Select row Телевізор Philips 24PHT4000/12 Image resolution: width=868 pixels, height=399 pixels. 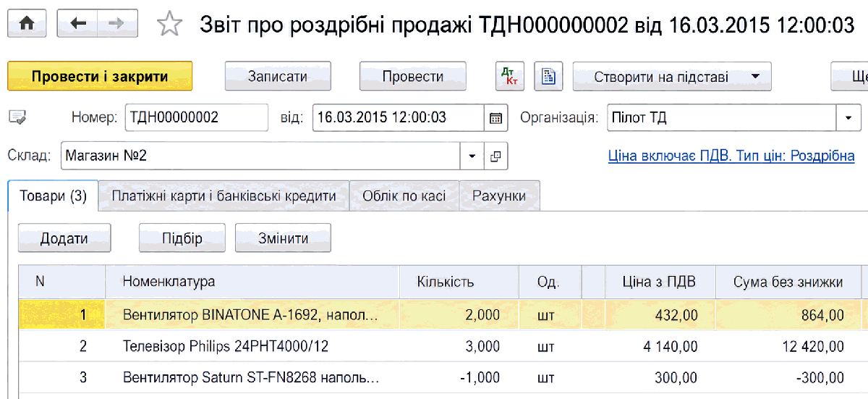click(443, 347)
